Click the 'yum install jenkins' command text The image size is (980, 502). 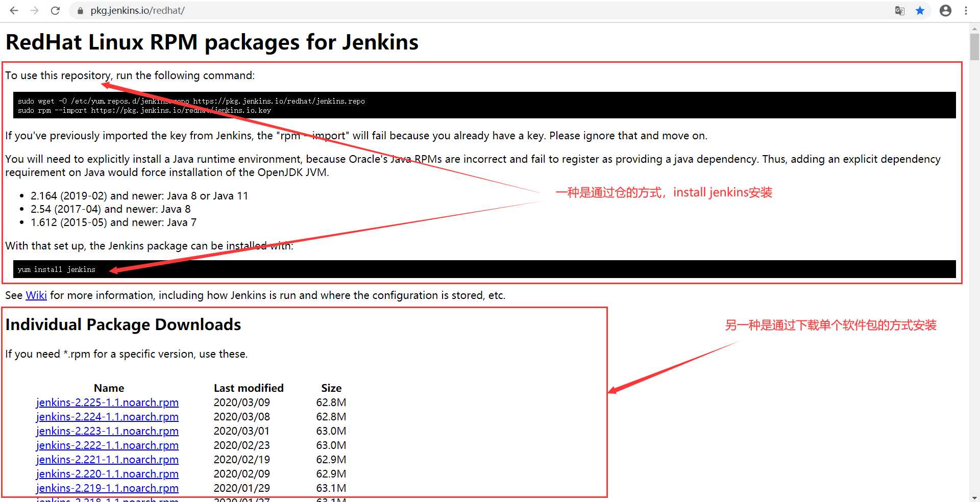pos(56,269)
